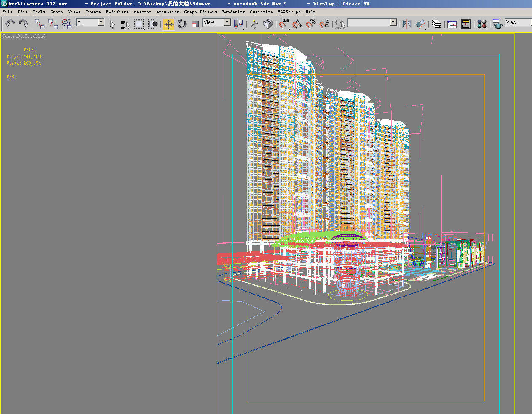Activate the Select and Scale tool
Viewport: 532px width, 414px height.
(195, 24)
